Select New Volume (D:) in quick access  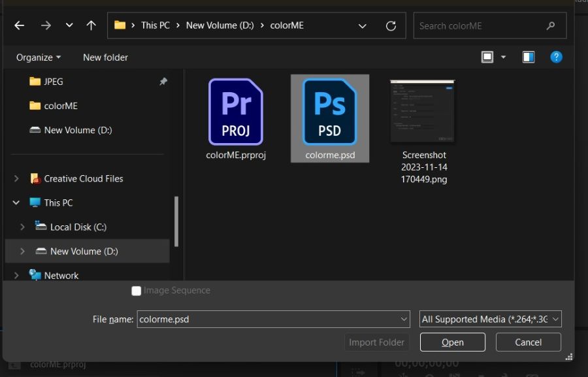(x=71, y=130)
